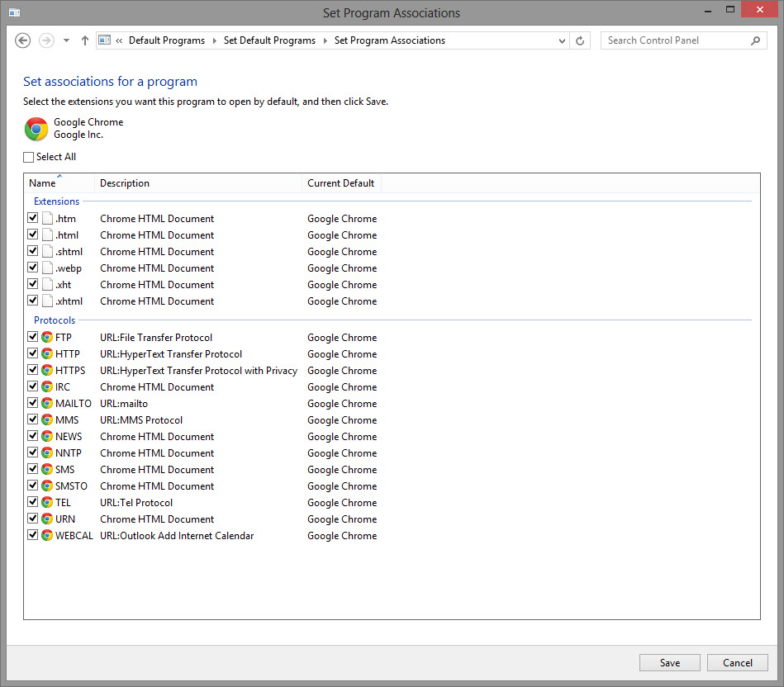Viewport: 784px width, 687px height.
Task: Expand the arrow after Default Programs breadcrumb
Action: [215, 41]
